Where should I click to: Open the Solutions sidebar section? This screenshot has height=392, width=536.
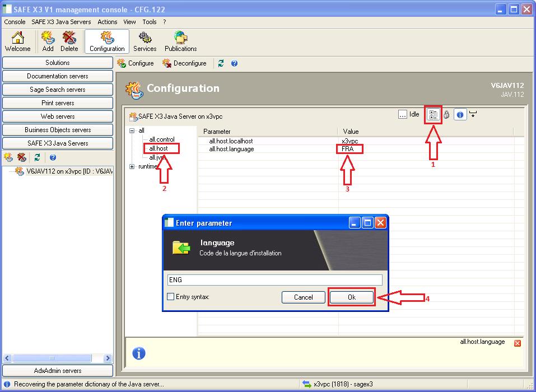58,63
